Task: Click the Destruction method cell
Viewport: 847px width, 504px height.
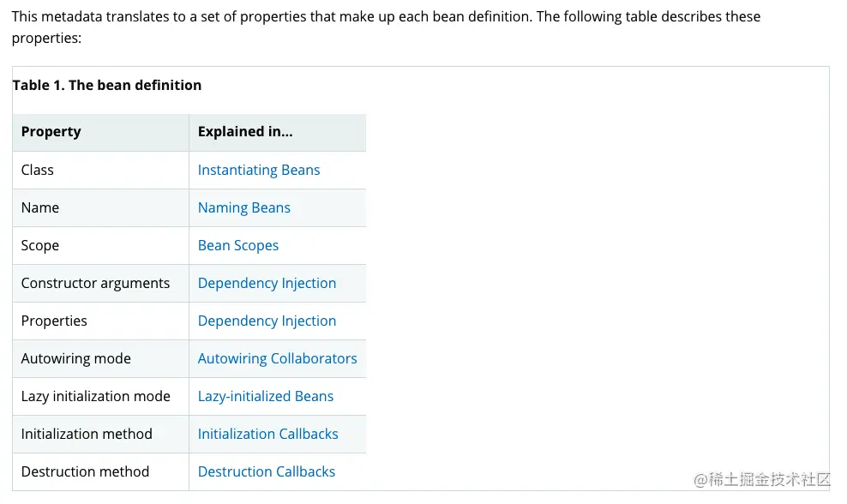Action: pos(85,471)
